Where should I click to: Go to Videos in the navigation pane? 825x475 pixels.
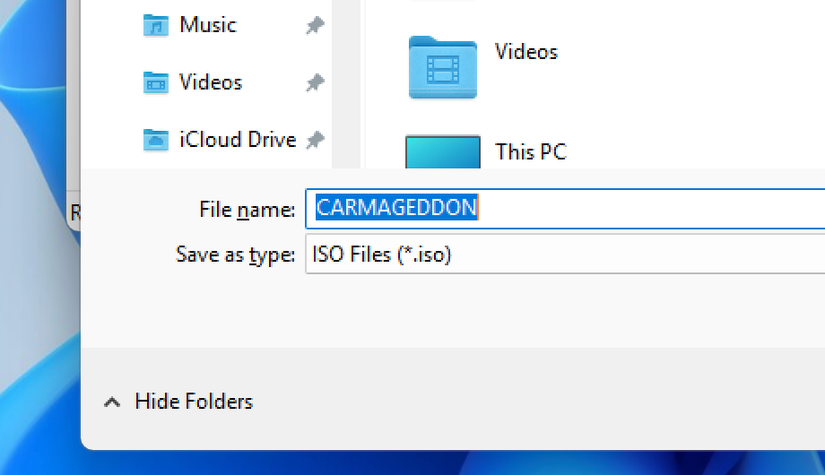[x=210, y=82]
